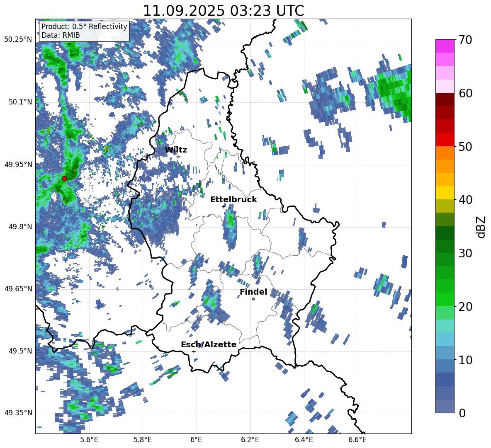Click the 70 tick on the colorbar
The image size is (491, 448).
465,40
